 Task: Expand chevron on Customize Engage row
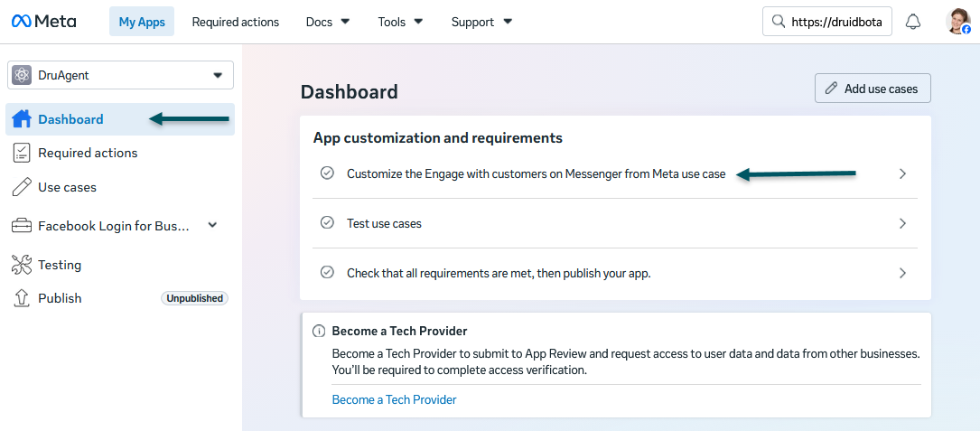(x=902, y=173)
